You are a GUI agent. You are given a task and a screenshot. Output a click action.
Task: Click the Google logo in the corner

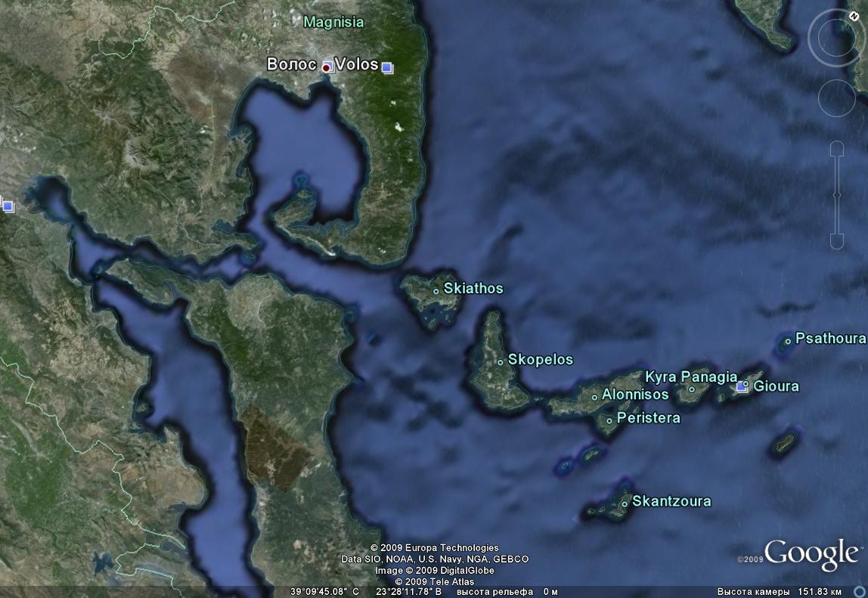(810, 553)
